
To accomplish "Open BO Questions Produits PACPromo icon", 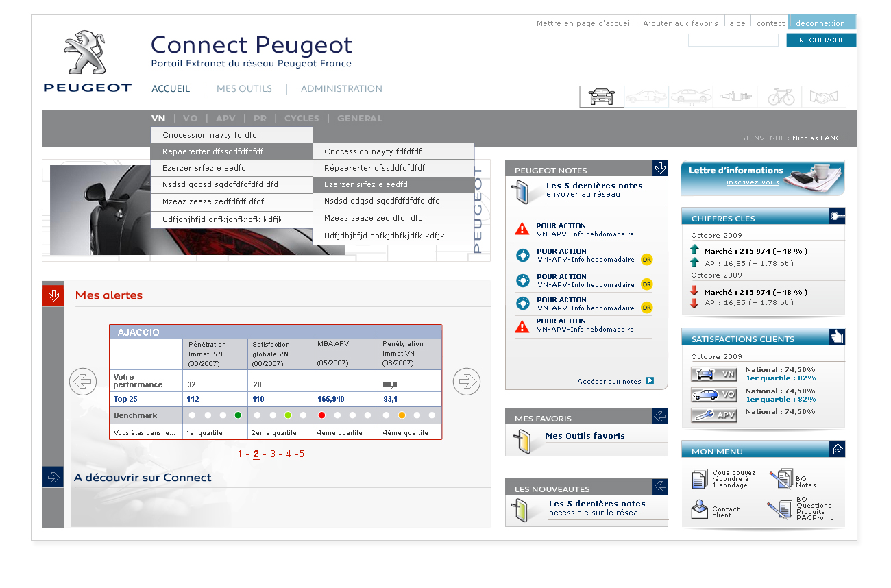I will click(779, 511).
